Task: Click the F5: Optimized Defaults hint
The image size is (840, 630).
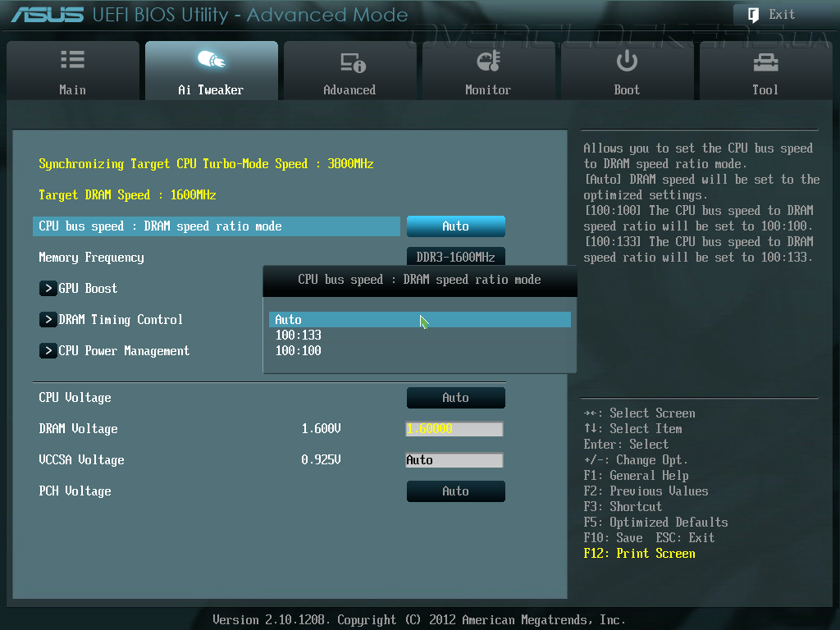Action: 655,523
